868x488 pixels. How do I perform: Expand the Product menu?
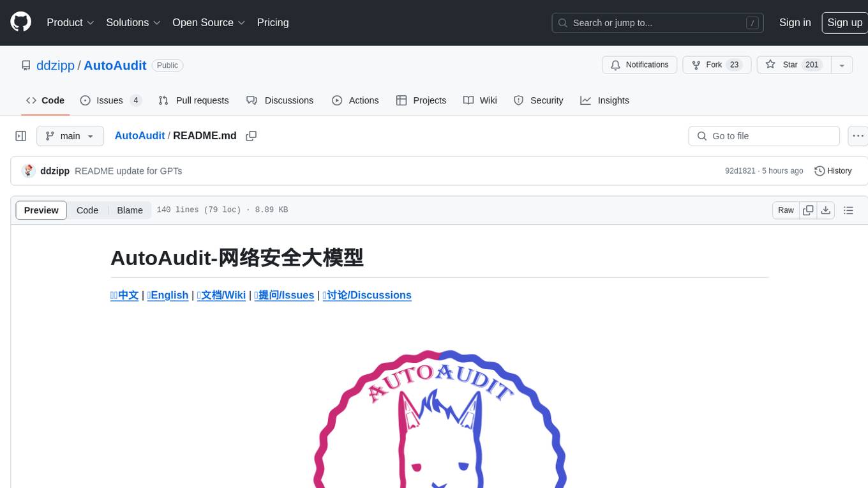70,22
